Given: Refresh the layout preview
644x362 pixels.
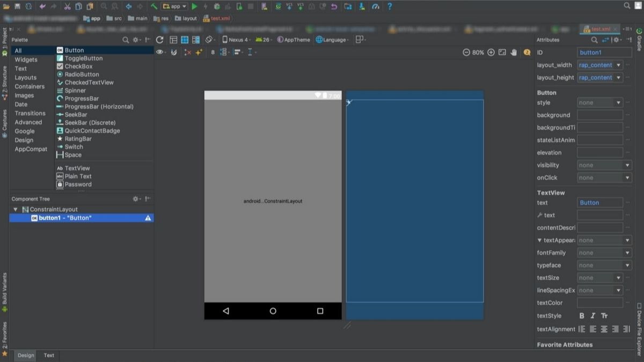Looking at the screenshot, I should coord(159,40).
